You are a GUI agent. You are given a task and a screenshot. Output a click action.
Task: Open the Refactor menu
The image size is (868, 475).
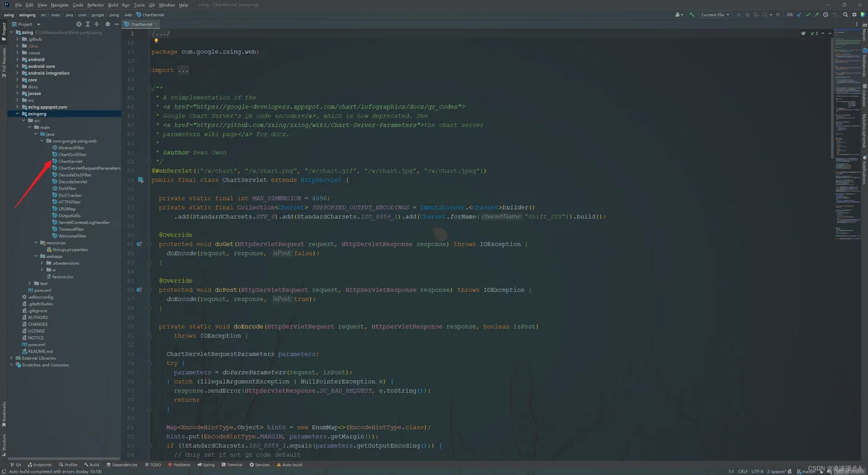(95, 5)
